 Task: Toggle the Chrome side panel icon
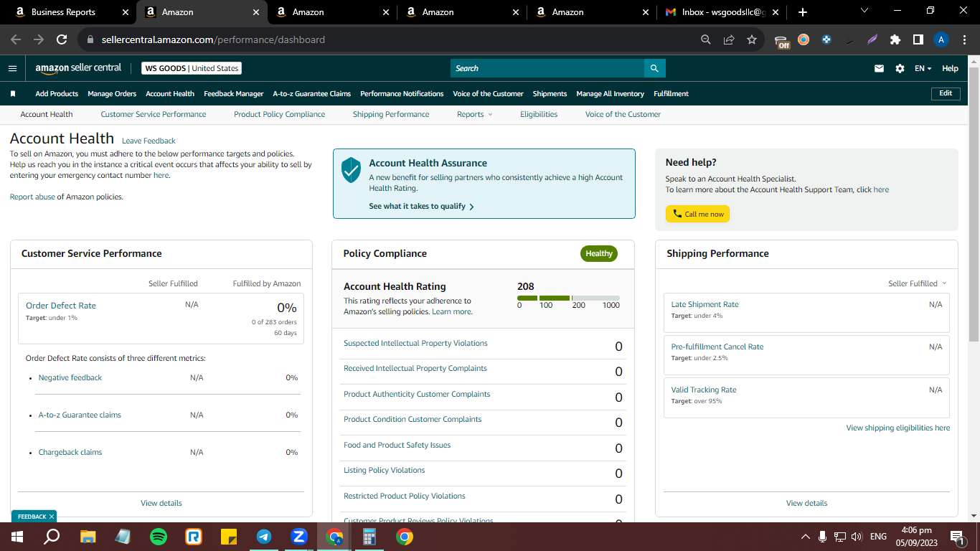pyautogui.click(x=918, y=40)
